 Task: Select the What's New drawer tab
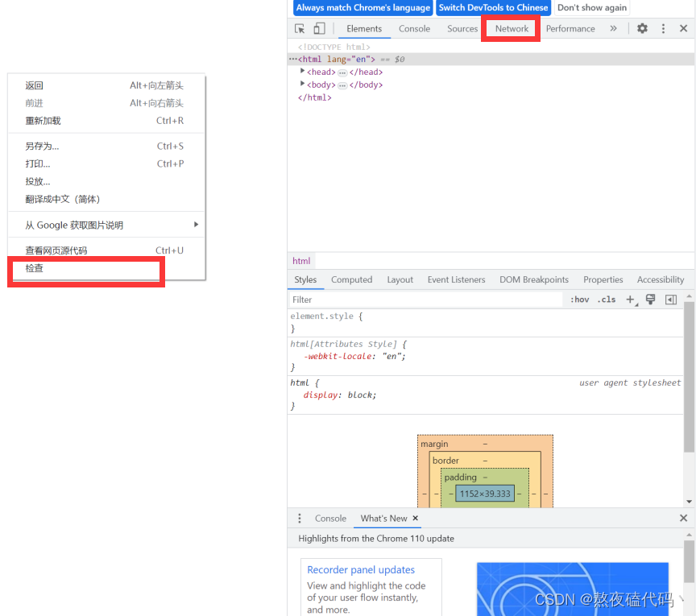click(x=383, y=519)
